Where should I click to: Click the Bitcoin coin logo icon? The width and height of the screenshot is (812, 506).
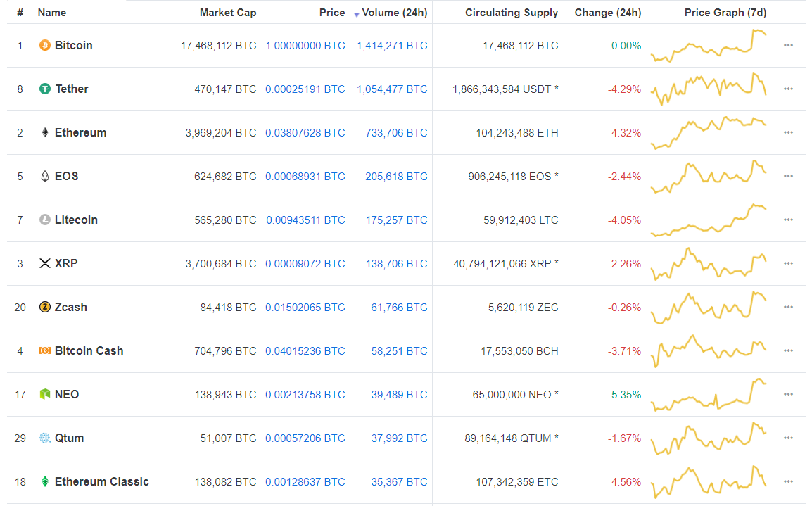pyautogui.click(x=45, y=46)
